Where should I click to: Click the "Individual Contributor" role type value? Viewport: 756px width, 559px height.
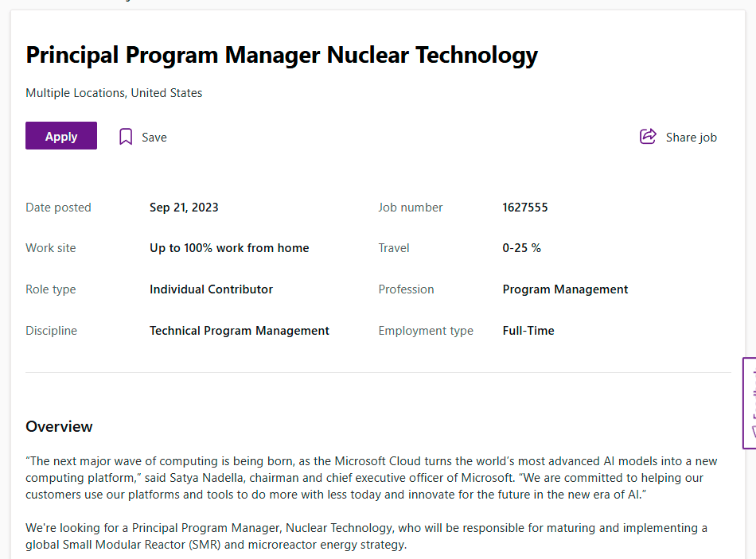pyautogui.click(x=211, y=289)
